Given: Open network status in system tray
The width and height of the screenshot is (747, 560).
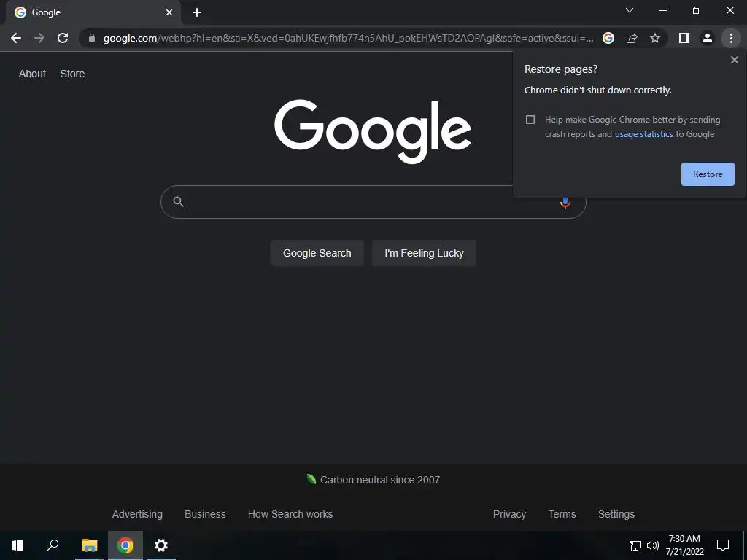Looking at the screenshot, I should click(x=635, y=545).
